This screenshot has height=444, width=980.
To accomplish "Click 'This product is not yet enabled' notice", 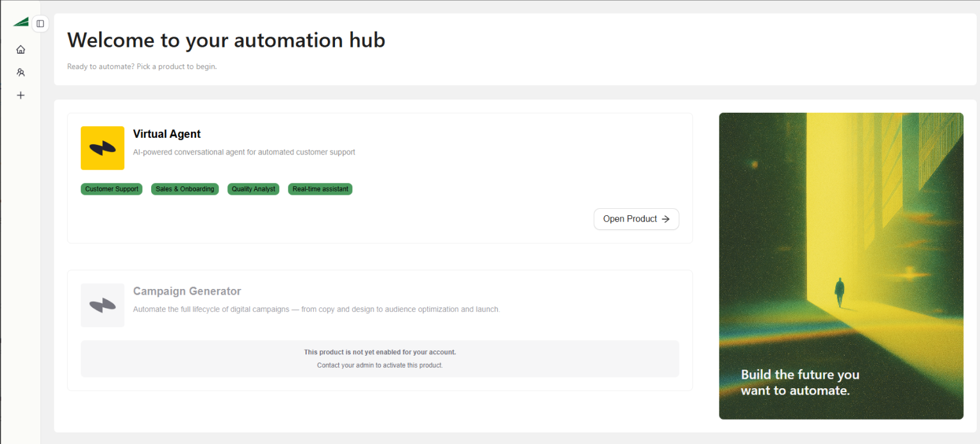I will pyautogui.click(x=380, y=352).
